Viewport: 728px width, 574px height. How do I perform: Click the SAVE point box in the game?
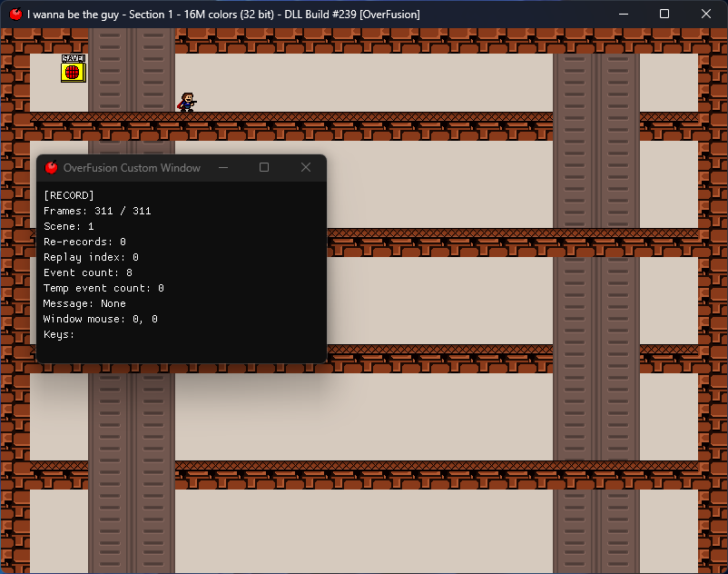point(74,69)
